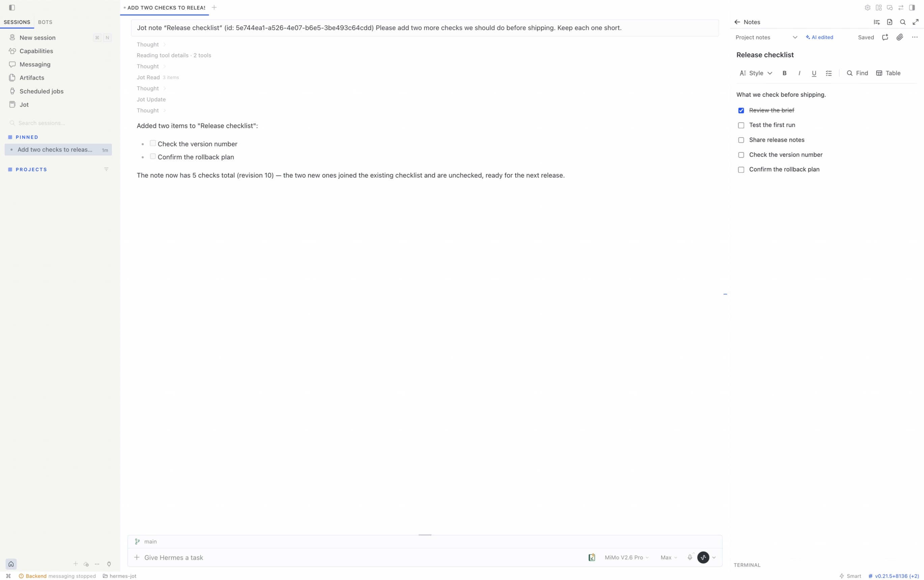
Task: Check the Share release notes checkbox
Action: click(x=741, y=140)
